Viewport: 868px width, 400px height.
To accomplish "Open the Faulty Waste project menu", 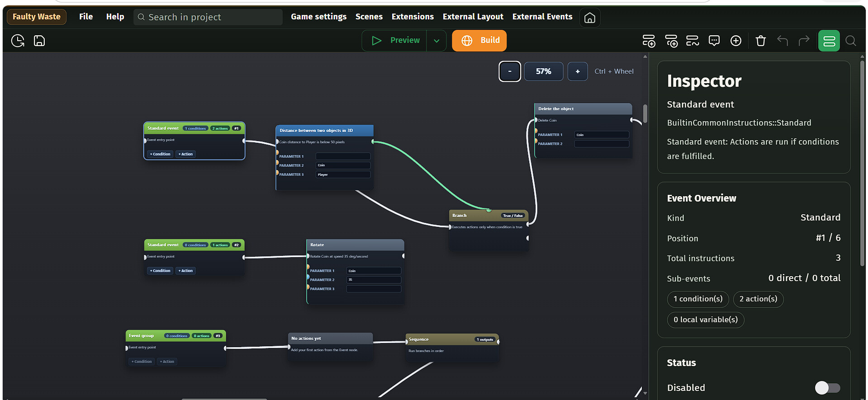I will click(x=37, y=17).
